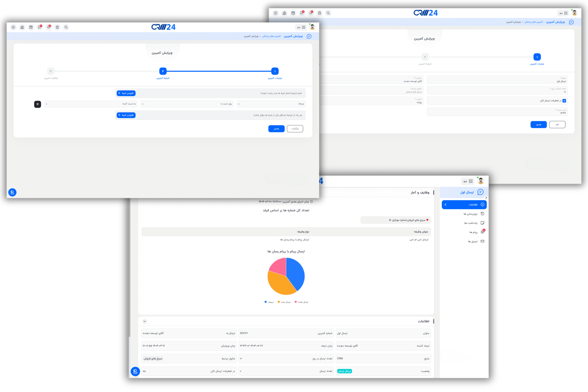Screen dimensions: 588x392
Task: Click the clipboard tasks icon
Action: [57, 27]
